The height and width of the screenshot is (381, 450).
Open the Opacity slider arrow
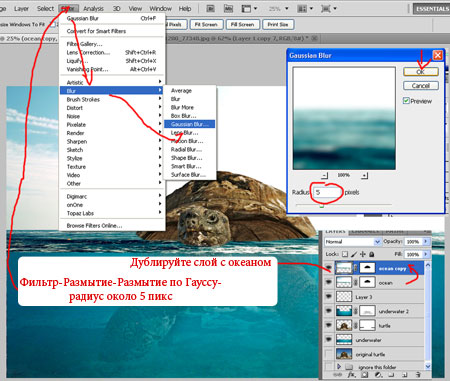click(x=426, y=241)
